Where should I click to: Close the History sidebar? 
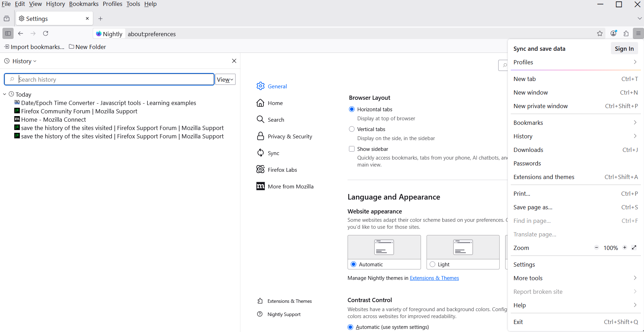tap(234, 61)
